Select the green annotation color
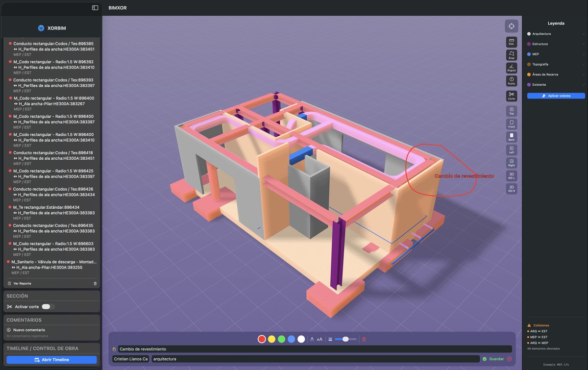 click(281, 339)
